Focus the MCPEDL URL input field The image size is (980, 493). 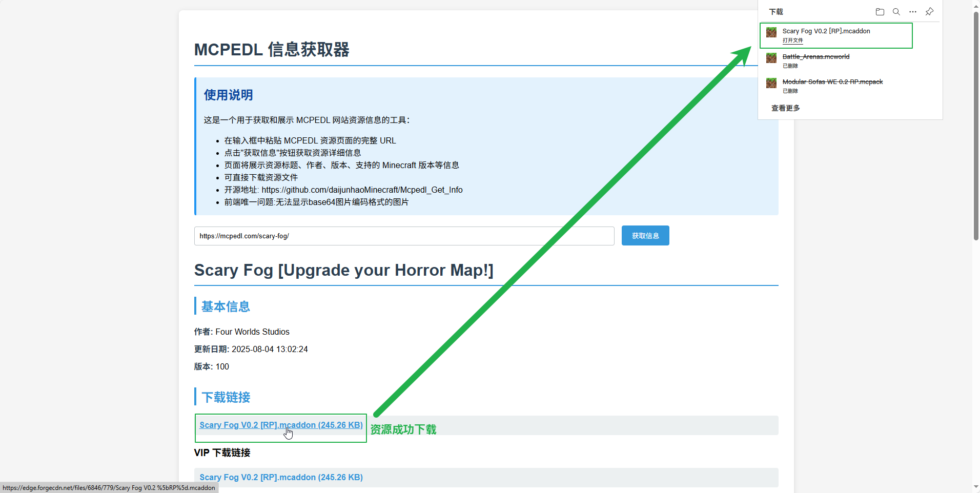pyautogui.click(x=403, y=236)
